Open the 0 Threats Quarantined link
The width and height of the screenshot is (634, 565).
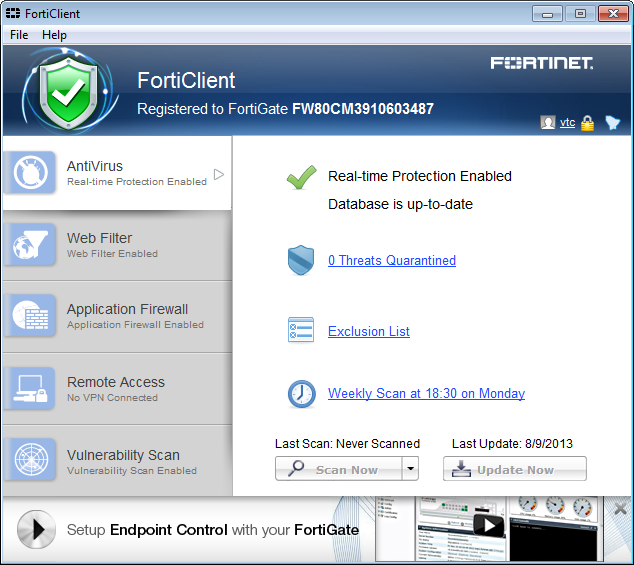[391, 261]
